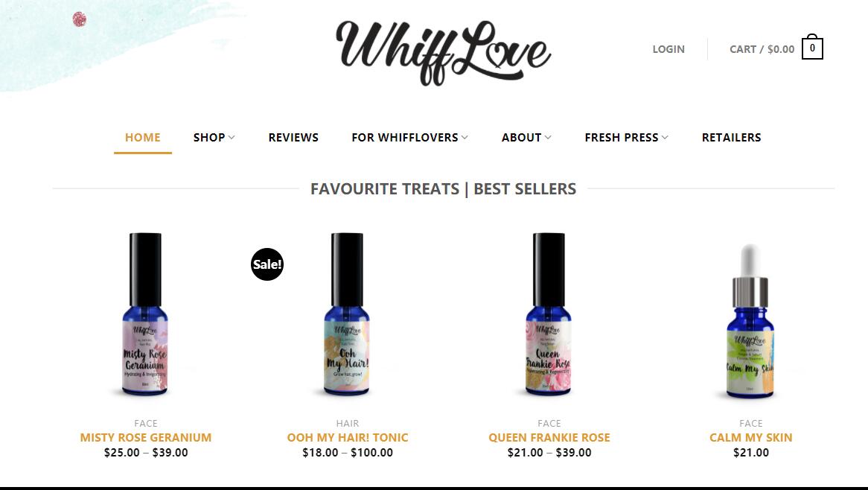Expand the Shop dropdown menu
Viewport: 868px width, 490px height.
214,137
